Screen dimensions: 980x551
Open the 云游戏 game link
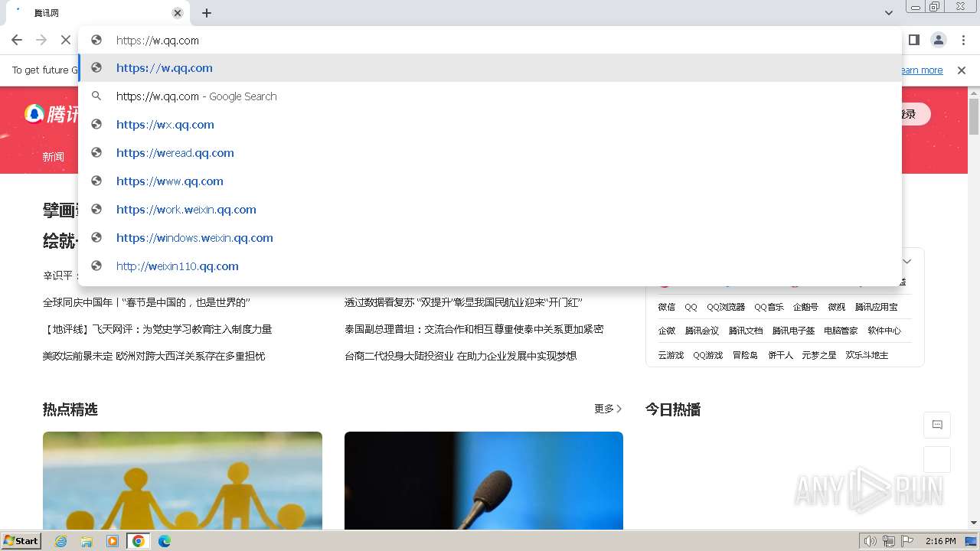coord(671,355)
